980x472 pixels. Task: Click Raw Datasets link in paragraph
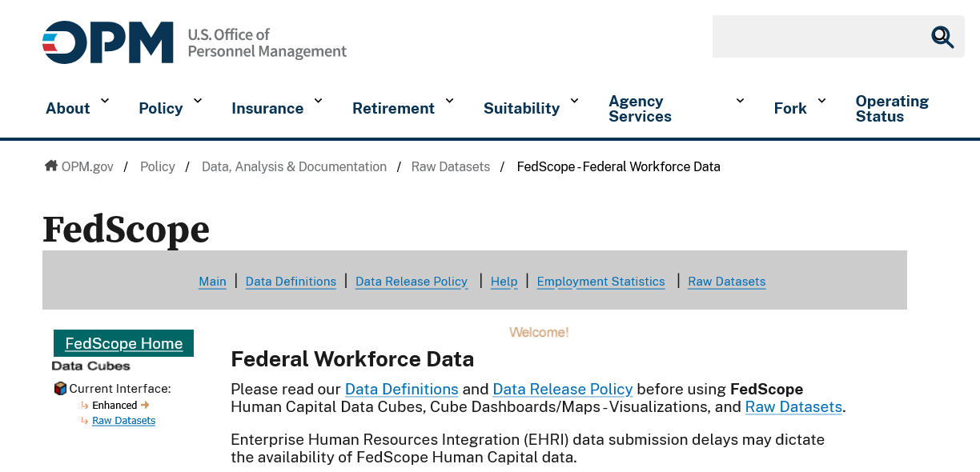pos(793,407)
